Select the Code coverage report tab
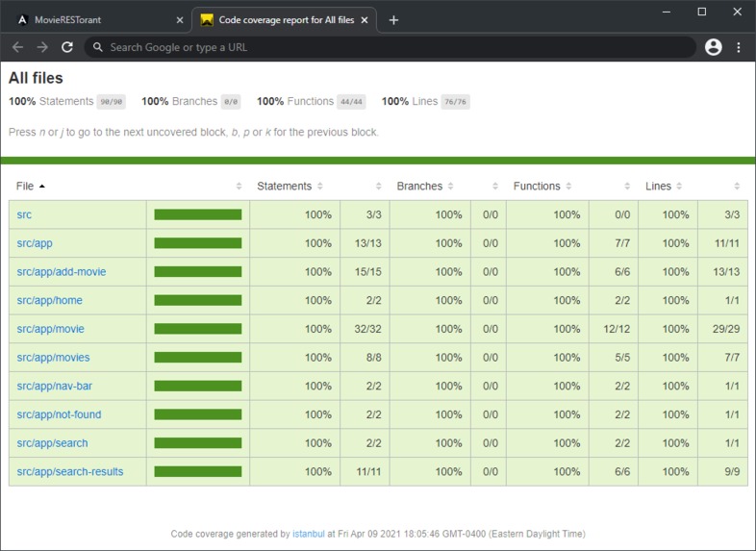This screenshot has height=551, width=756. (284, 20)
